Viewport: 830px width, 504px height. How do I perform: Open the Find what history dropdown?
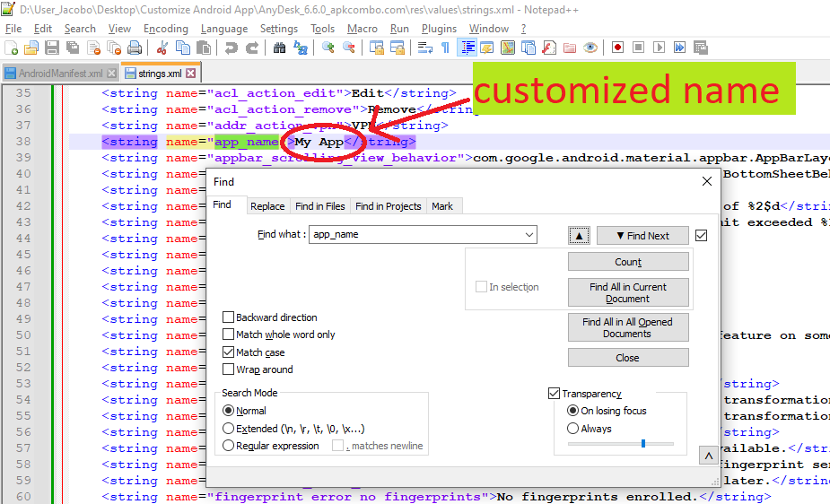click(529, 235)
